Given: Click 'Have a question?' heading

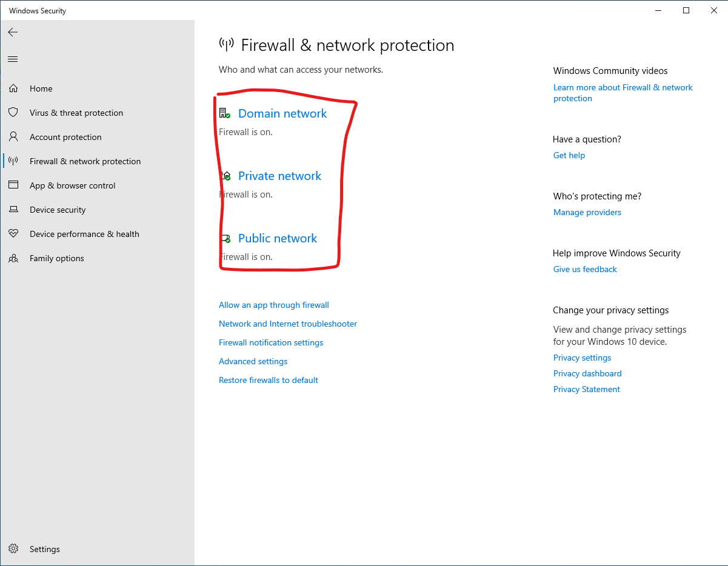Looking at the screenshot, I should coord(587,139).
